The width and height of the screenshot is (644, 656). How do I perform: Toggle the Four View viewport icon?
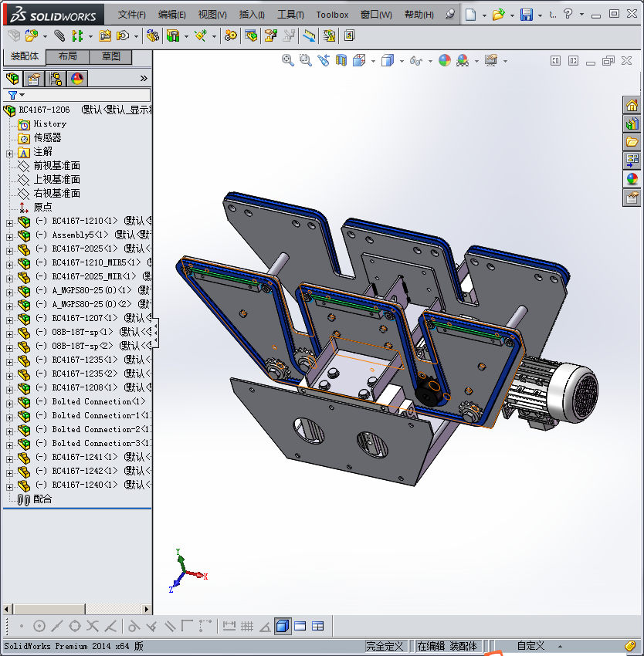318,626
